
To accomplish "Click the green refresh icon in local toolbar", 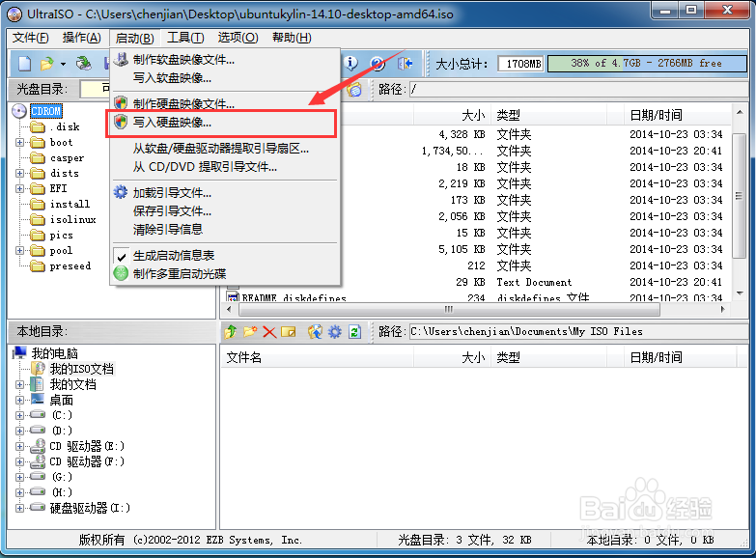I will [355, 332].
